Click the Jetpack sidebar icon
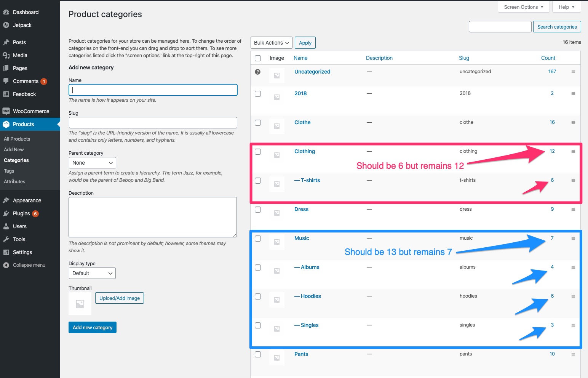 (6, 25)
